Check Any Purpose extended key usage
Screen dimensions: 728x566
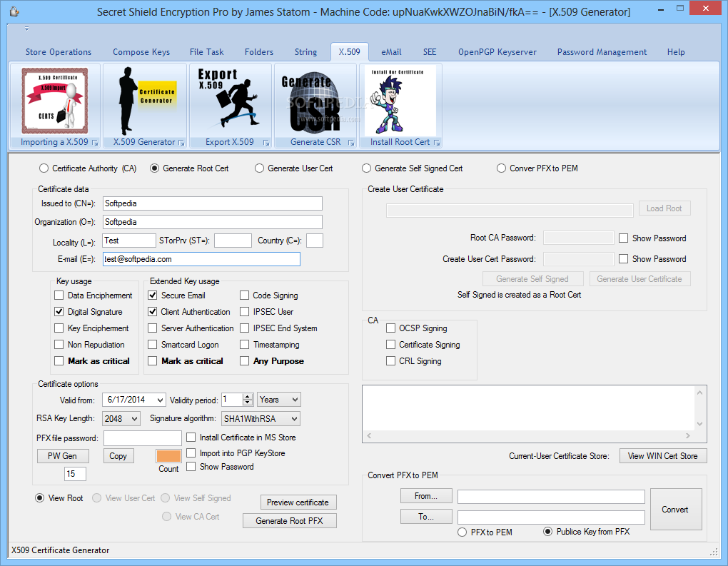tap(244, 360)
